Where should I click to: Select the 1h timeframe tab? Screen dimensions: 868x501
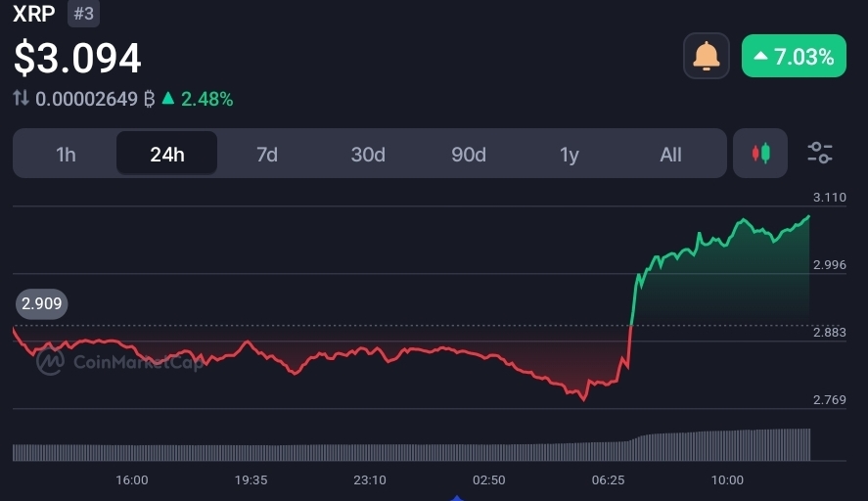pos(66,154)
